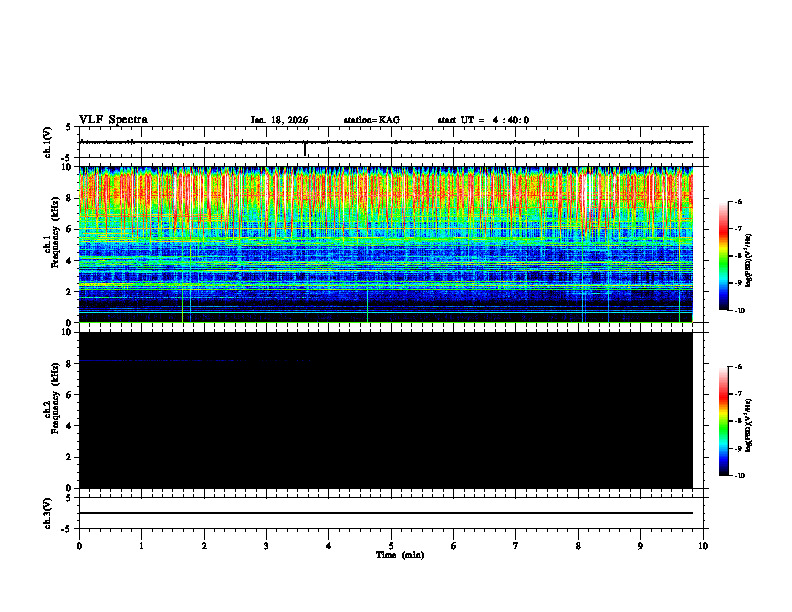Screen dimensions: 792x612
Task: Click the ch.1 color scale units label
Action: (749, 261)
